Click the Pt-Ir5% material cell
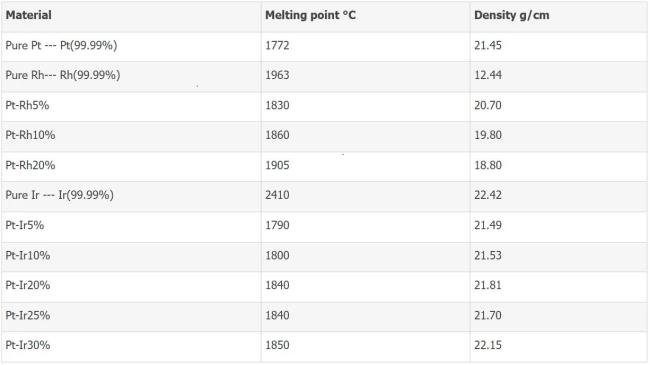 tap(131, 226)
